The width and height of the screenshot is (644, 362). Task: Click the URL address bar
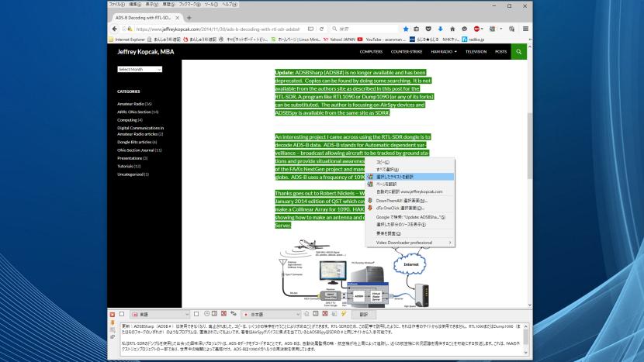[x=218, y=29]
